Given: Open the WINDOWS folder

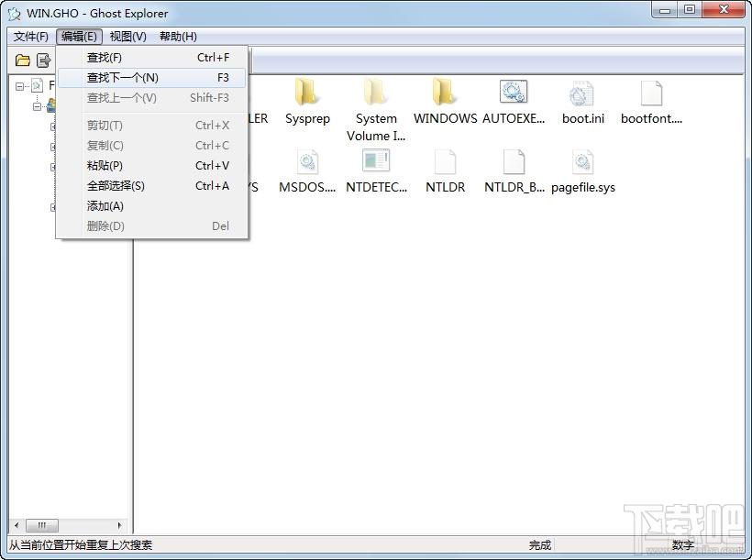Looking at the screenshot, I should [x=445, y=93].
